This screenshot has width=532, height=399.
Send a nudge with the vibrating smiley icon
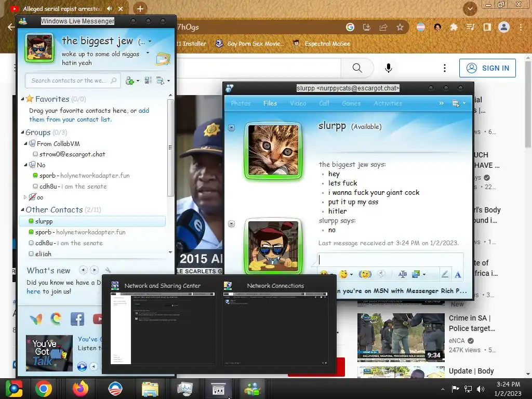[x=365, y=274]
